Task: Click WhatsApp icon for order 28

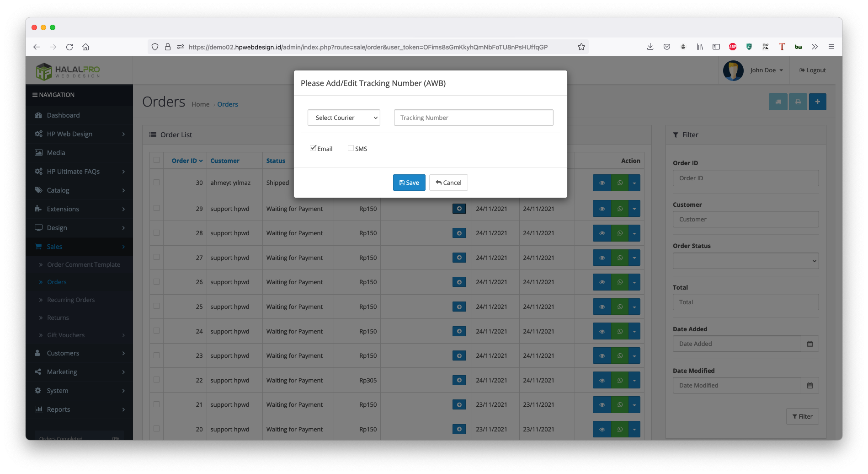Action: click(x=620, y=233)
